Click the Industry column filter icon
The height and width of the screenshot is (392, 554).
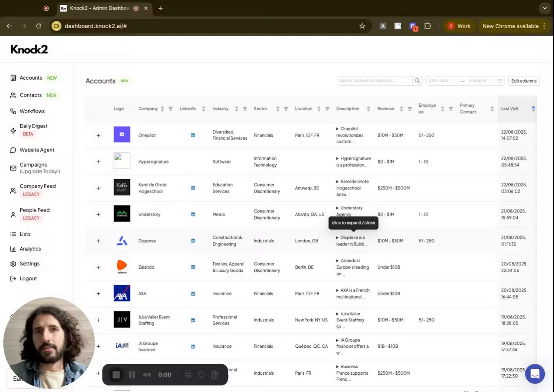click(x=245, y=109)
